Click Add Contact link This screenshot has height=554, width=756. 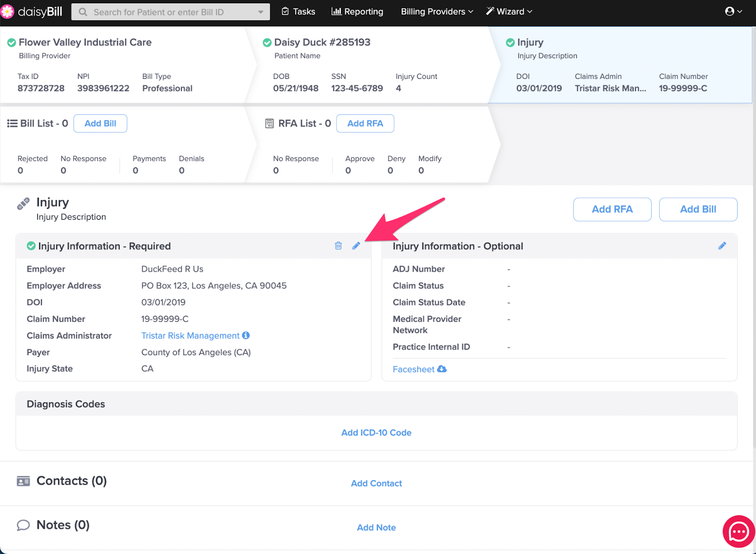click(377, 483)
